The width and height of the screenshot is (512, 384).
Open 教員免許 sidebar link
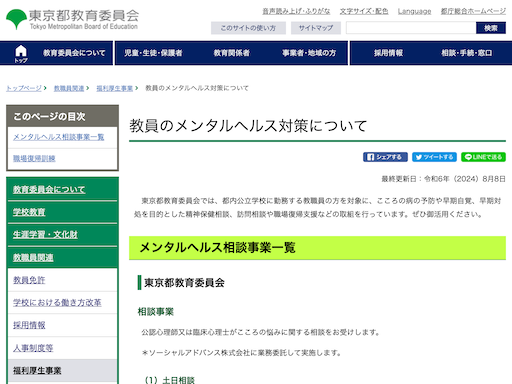tap(29, 280)
